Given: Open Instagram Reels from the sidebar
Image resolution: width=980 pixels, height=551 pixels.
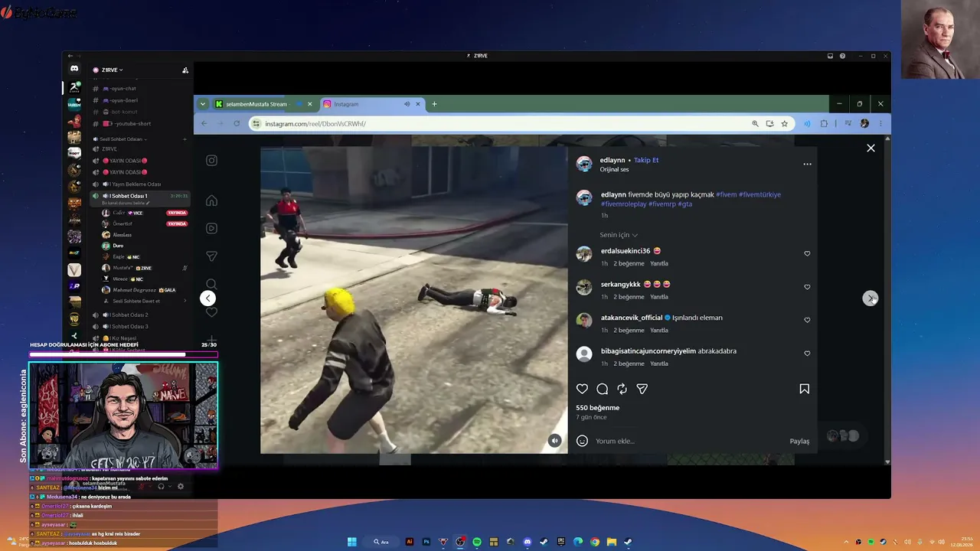Looking at the screenshot, I should (211, 228).
